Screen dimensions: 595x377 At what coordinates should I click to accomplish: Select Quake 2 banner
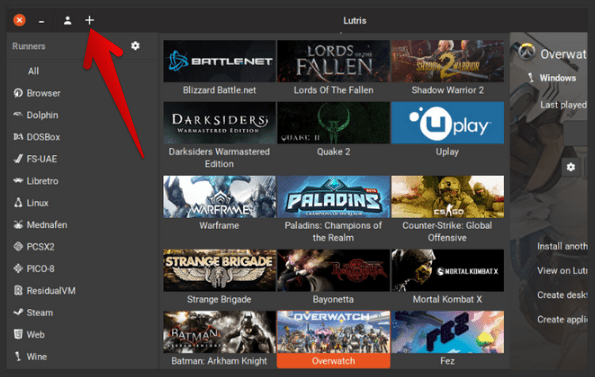(333, 123)
